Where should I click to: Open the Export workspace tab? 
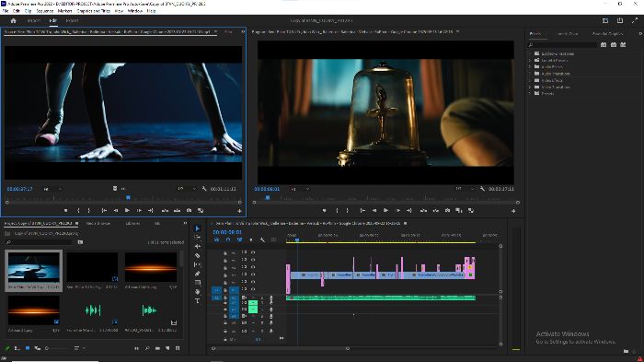72,20
